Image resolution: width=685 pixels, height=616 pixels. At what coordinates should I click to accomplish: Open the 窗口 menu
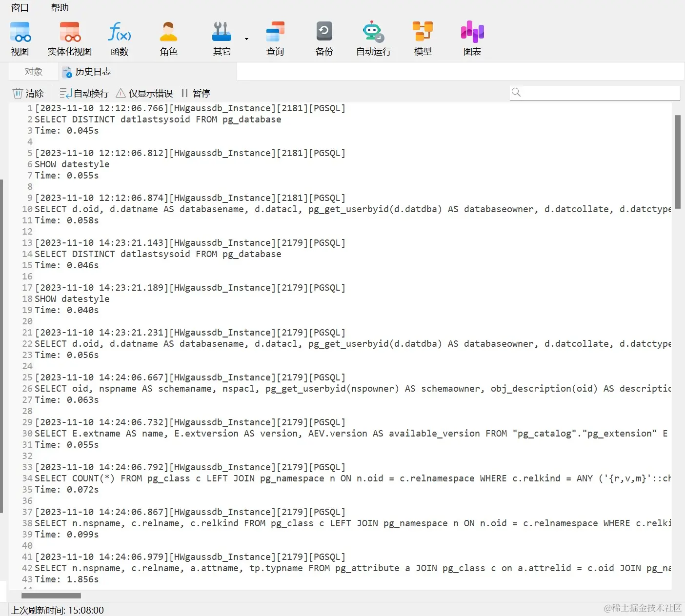[x=20, y=8]
